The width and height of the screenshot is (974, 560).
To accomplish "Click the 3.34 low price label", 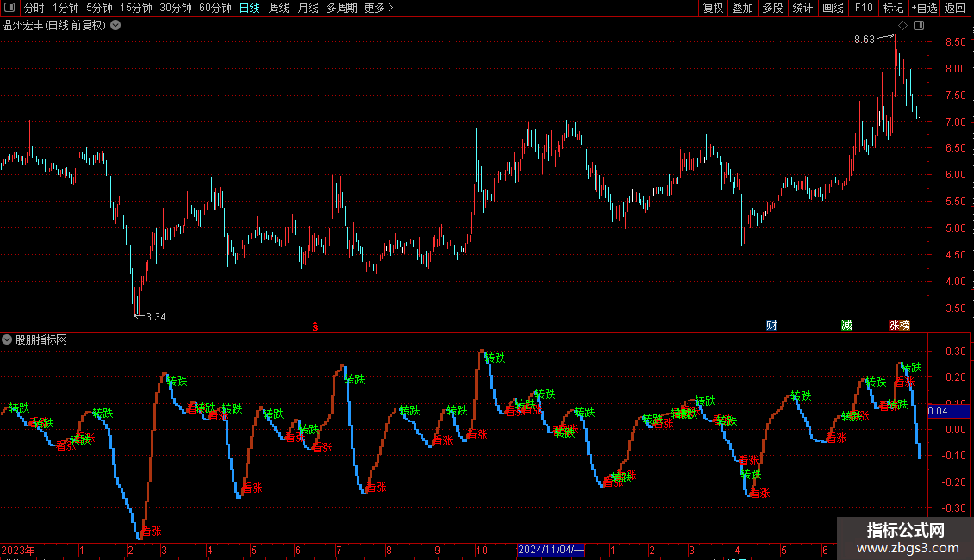I will pos(155,317).
